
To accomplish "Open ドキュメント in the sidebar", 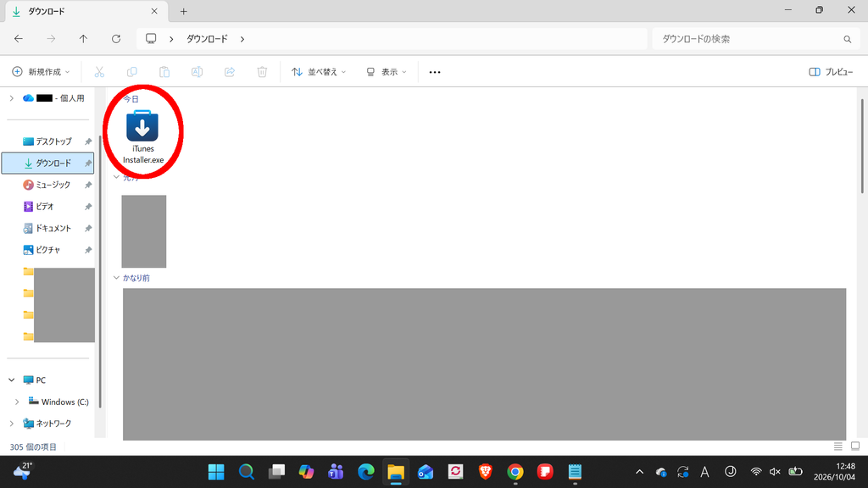I will pyautogui.click(x=48, y=228).
